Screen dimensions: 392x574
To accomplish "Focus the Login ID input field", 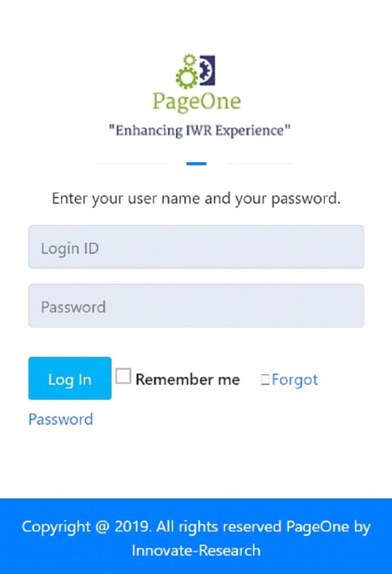I will [196, 247].
